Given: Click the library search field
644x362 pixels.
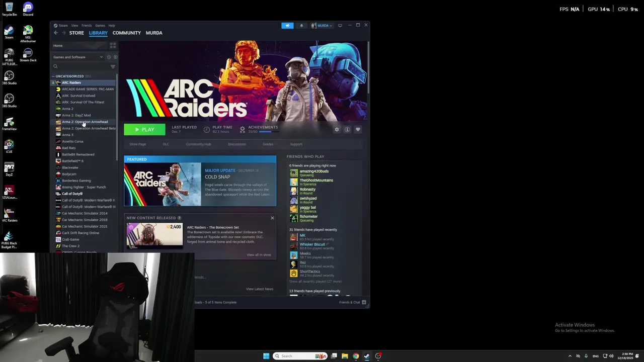Looking at the screenshot, I should click(80, 66).
